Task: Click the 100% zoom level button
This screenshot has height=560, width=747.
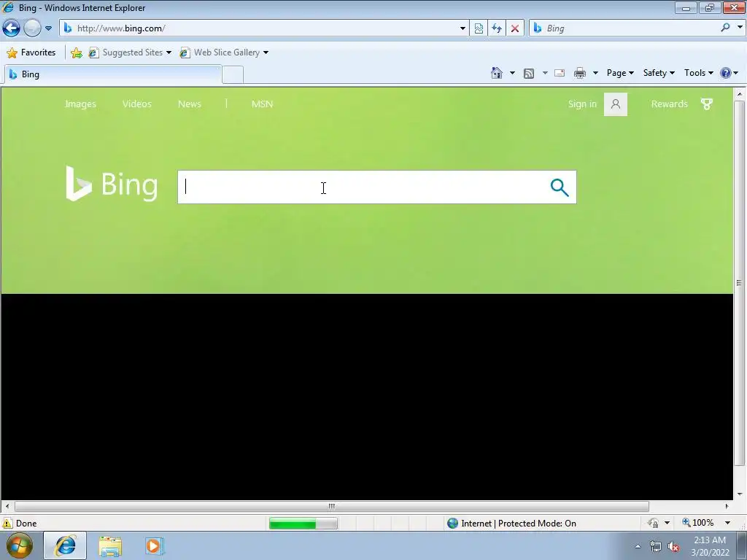Action: coord(698,523)
